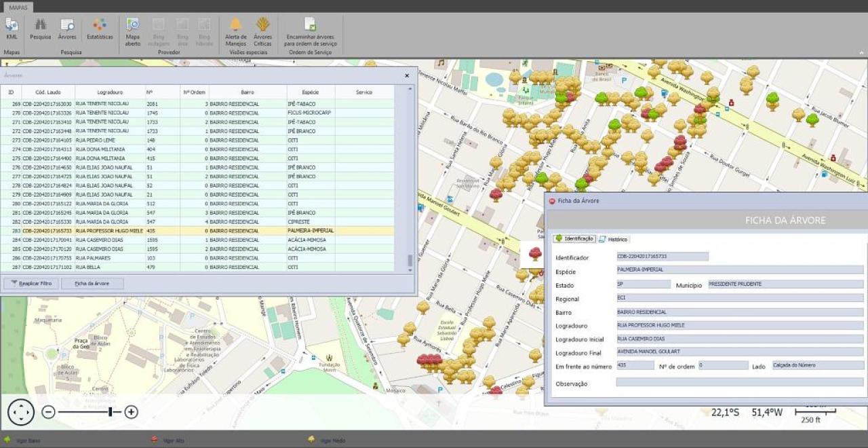Image resolution: width=868 pixels, height=448 pixels.
Task: Switch to the MAPAS ribbon tab
Action: point(18,6)
